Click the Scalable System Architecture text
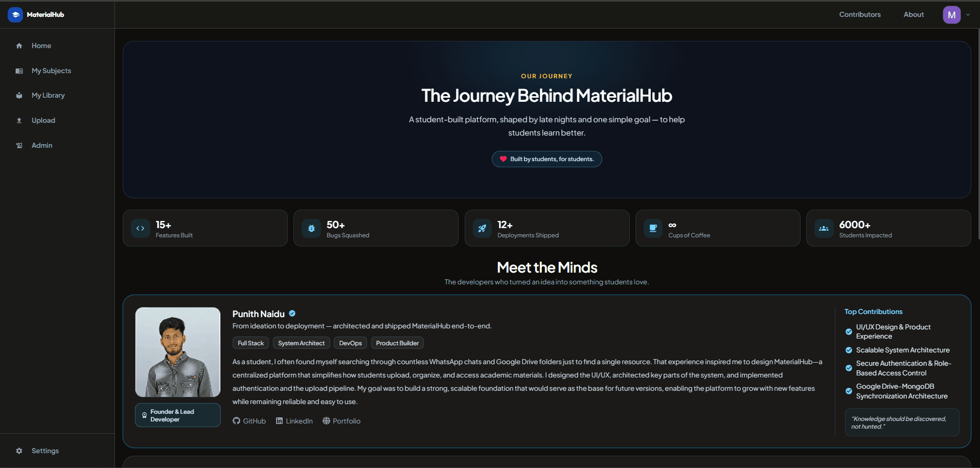 (903, 350)
